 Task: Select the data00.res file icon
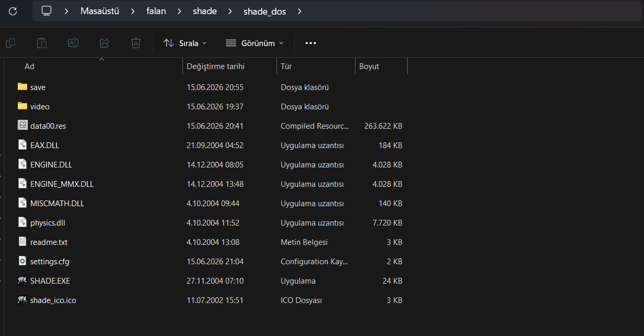22,126
